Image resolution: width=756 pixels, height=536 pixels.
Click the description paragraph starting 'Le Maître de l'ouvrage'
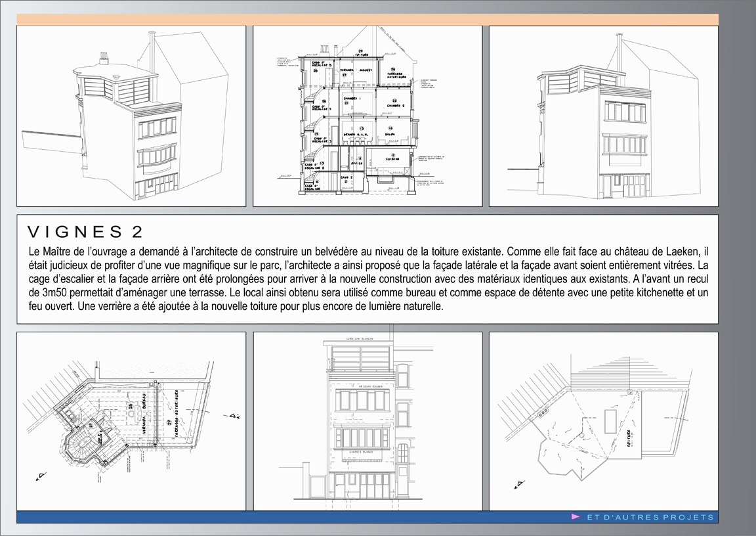pyautogui.click(x=368, y=279)
